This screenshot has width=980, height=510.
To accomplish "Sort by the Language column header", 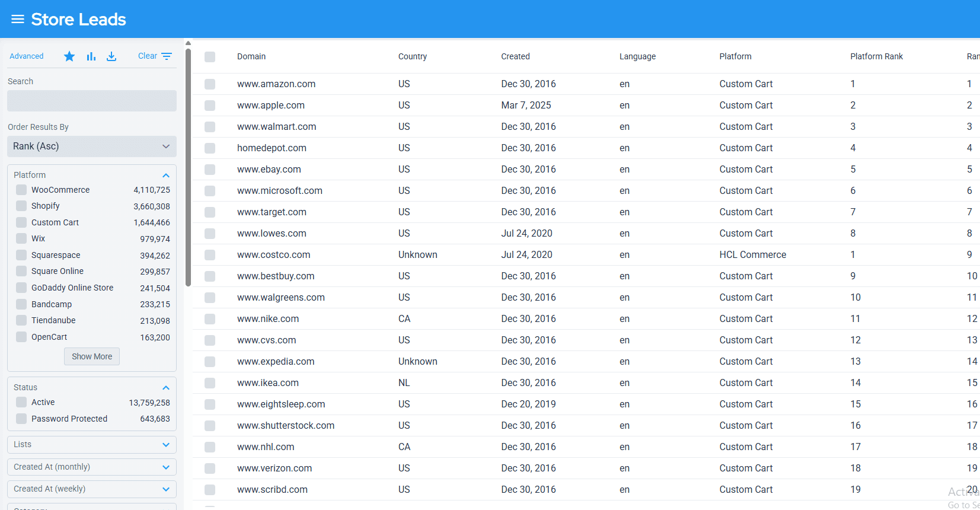I will (637, 56).
